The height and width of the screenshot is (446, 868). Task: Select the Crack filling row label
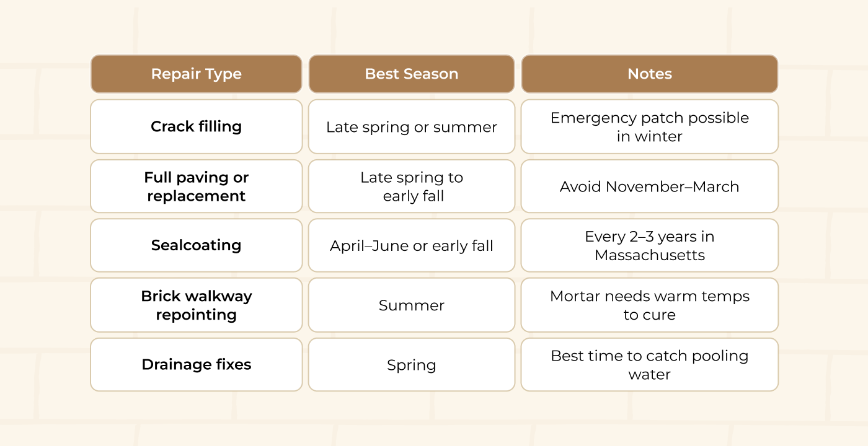click(x=196, y=126)
